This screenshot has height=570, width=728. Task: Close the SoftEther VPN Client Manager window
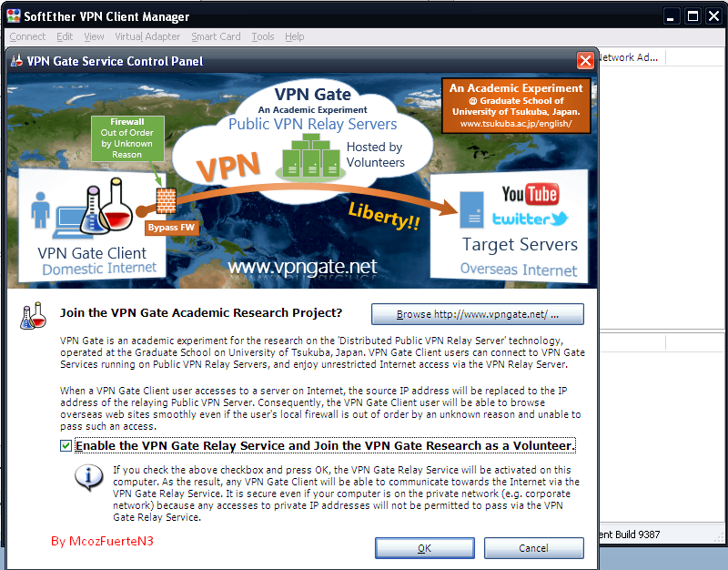[x=714, y=16]
